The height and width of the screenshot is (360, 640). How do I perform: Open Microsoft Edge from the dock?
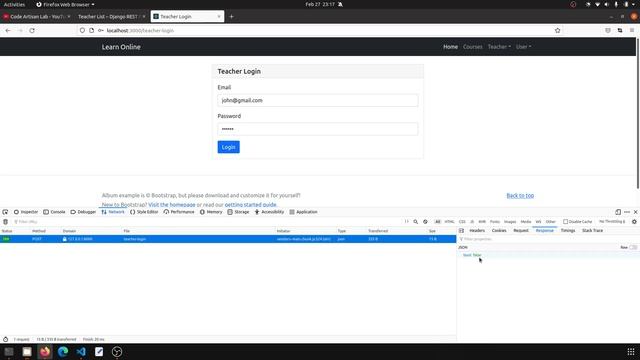63,351
